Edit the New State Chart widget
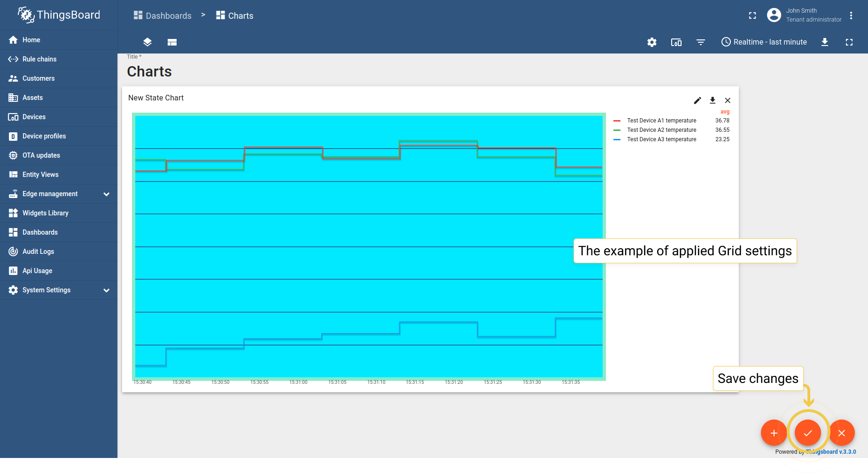The width and height of the screenshot is (868, 473). (697, 100)
